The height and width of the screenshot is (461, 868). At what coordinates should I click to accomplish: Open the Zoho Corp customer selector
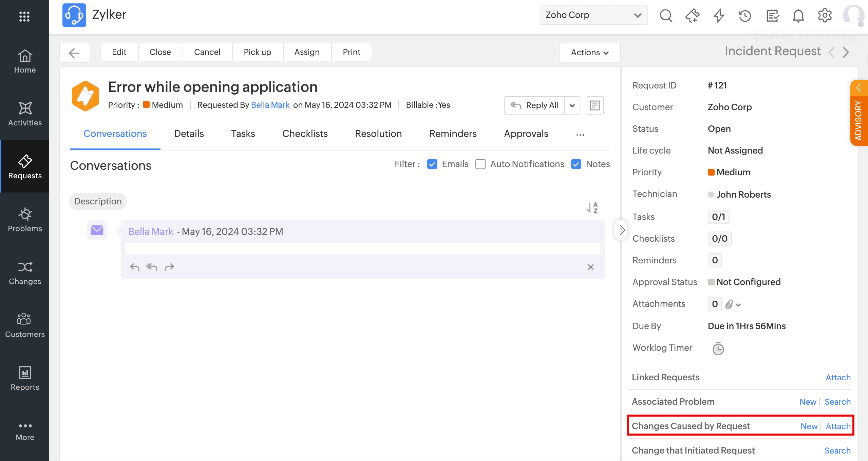click(x=593, y=15)
